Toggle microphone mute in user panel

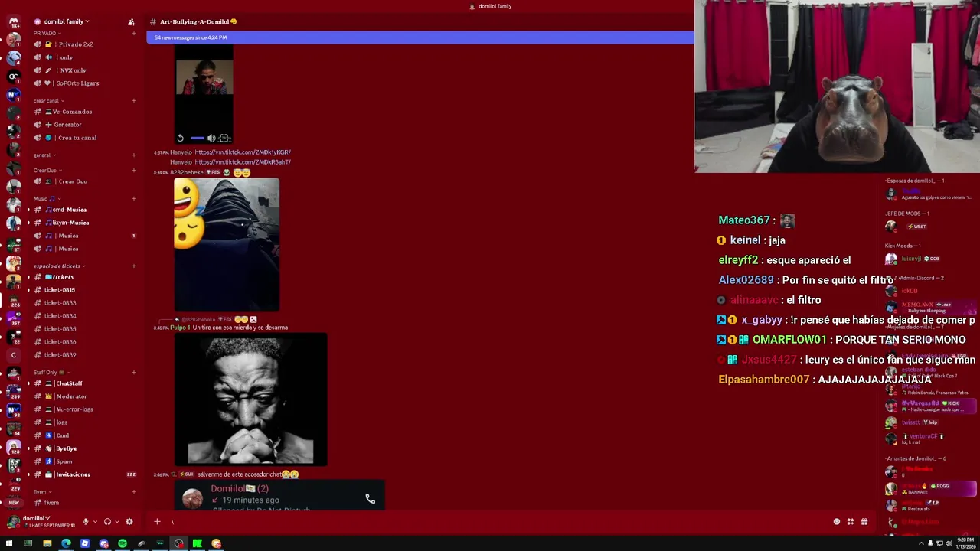coord(86,522)
